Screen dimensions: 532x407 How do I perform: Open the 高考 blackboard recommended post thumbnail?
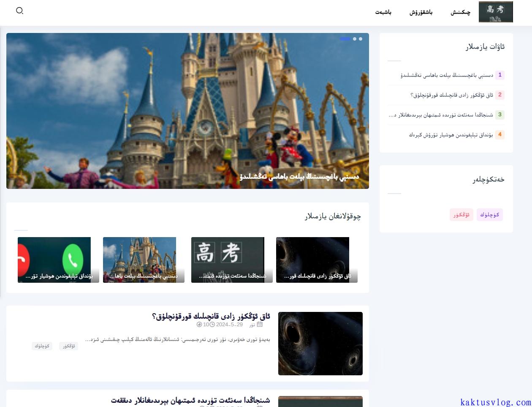click(x=232, y=259)
